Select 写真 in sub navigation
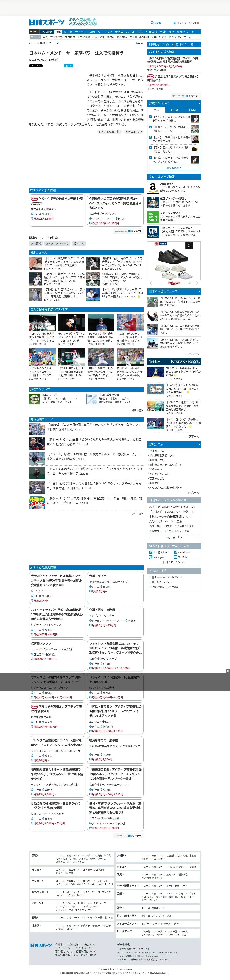Screen dimensions: 230x980 pos(45,37)
